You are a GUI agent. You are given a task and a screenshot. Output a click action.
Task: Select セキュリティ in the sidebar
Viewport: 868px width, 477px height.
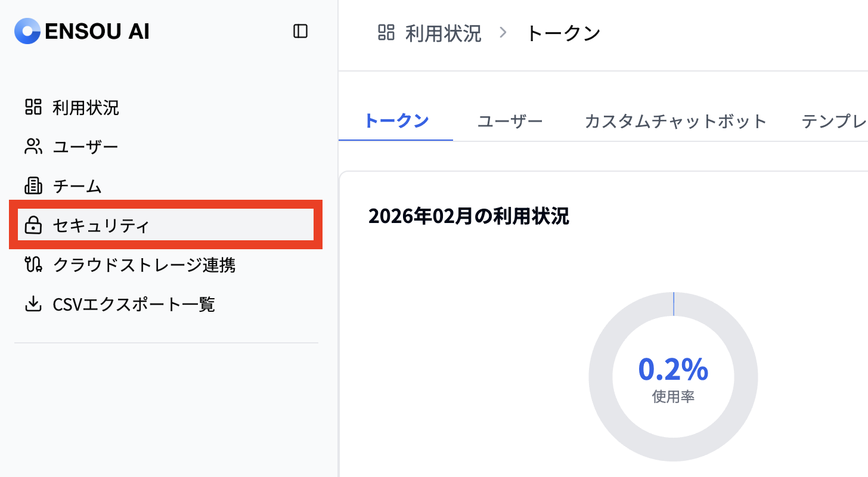point(166,225)
